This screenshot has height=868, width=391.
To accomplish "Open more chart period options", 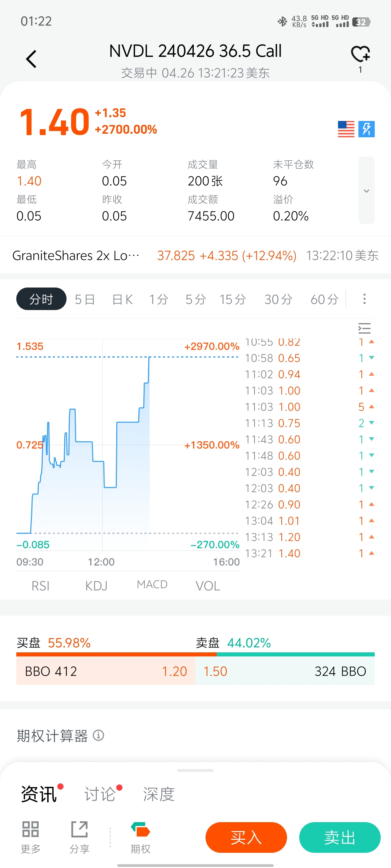I will (364, 299).
